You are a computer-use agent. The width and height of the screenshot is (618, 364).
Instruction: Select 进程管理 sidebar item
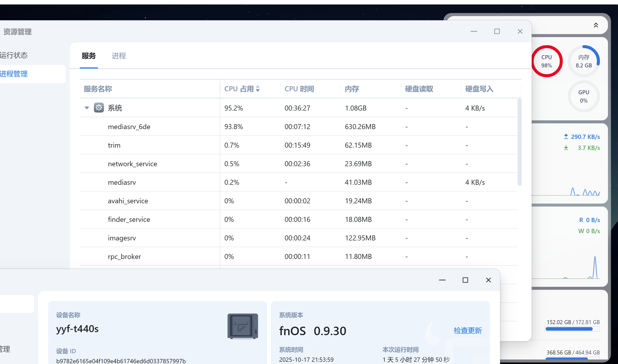tap(14, 74)
